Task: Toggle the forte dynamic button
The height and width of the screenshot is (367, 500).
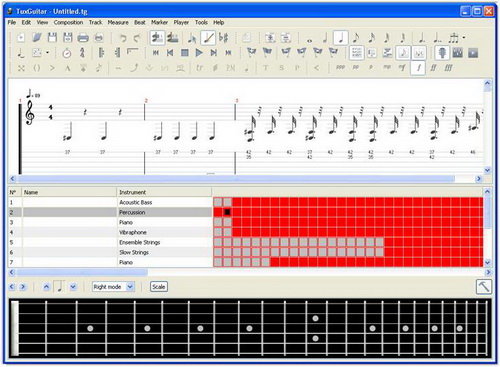Action: pyautogui.click(x=418, y=68)
